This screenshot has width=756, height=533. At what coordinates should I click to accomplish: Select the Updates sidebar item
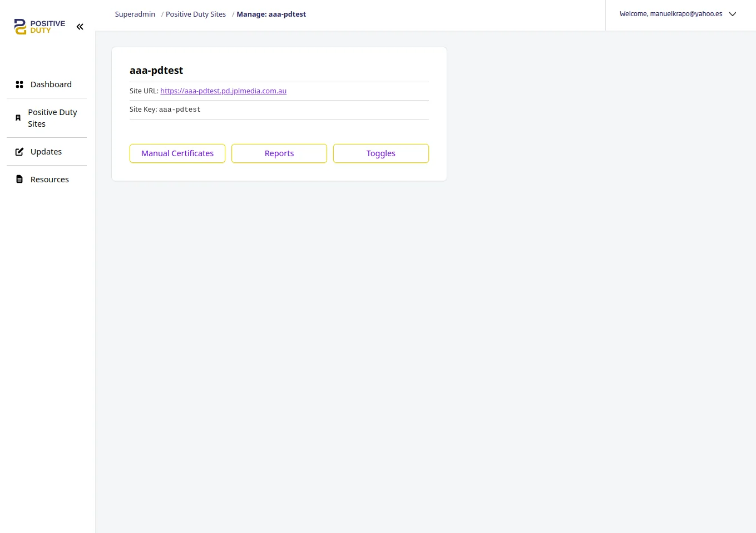(x=46, y=151)
